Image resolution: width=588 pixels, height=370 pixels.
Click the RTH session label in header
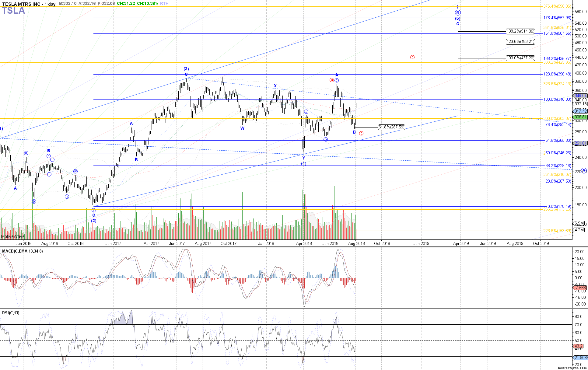pyautogui.click(x=164, y=3)
